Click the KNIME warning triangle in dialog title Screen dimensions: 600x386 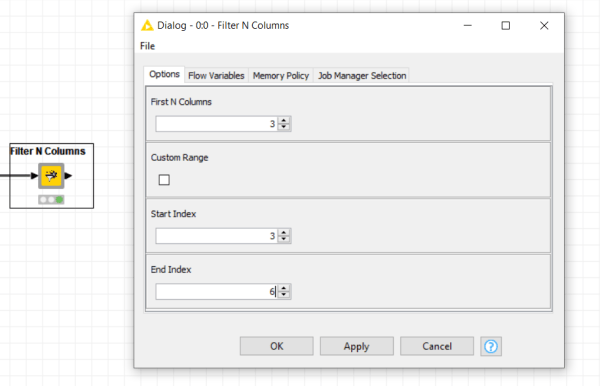[147, 26]
